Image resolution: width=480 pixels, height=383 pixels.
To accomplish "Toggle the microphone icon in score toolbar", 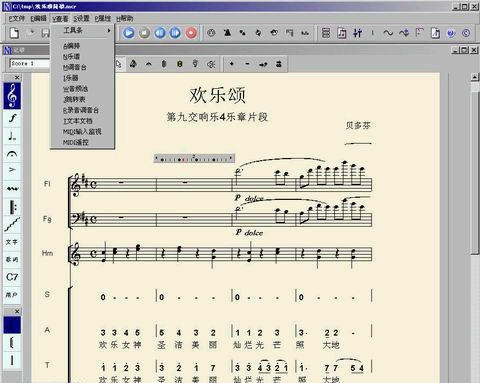I will pyautogui.click(x=195, y=64).
